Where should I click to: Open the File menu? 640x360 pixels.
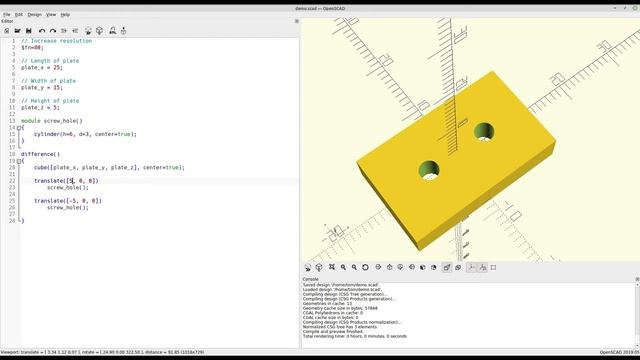pyautogui.click(x=7, y=15)
